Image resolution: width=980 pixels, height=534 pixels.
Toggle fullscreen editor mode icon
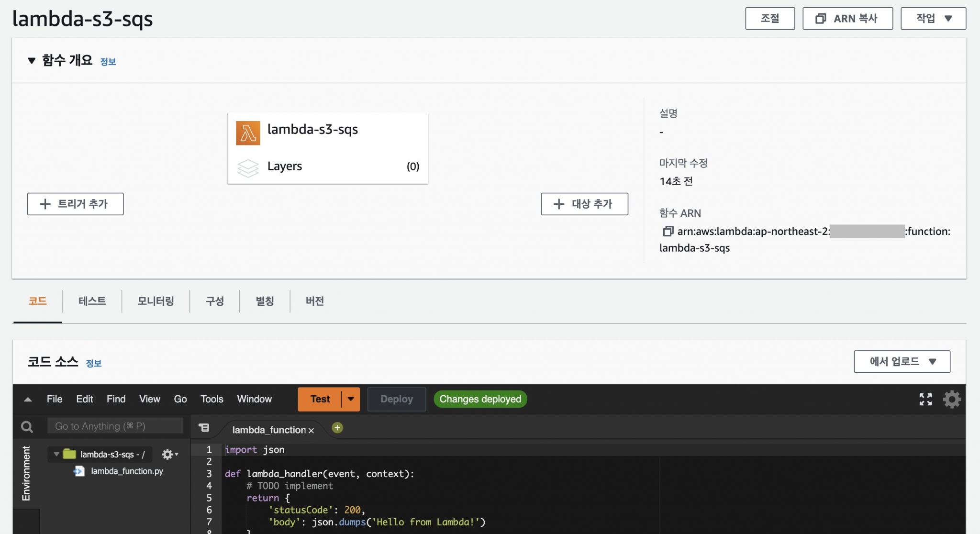[925, 400]
